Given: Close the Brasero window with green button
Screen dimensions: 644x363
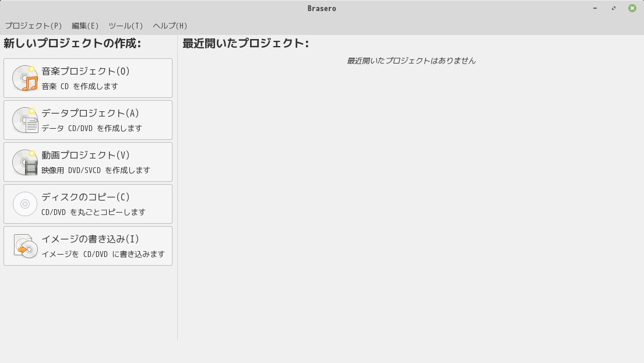Looking at the screenshot, I should click(632, 8).
